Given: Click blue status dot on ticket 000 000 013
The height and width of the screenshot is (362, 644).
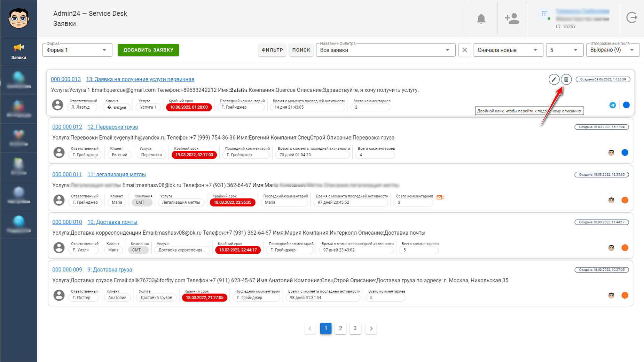Looking at the screenshot, I should [626, 105].
